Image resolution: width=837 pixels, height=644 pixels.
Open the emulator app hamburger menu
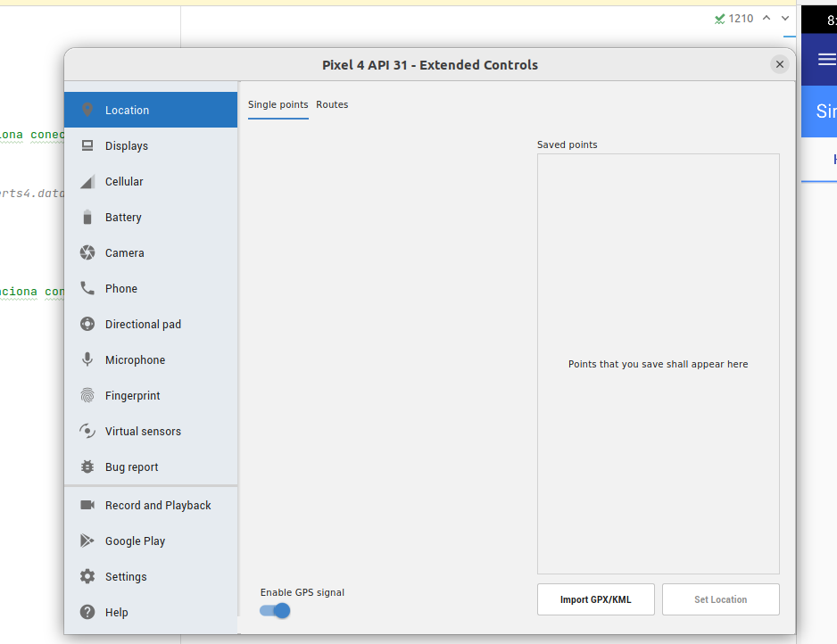826,59
